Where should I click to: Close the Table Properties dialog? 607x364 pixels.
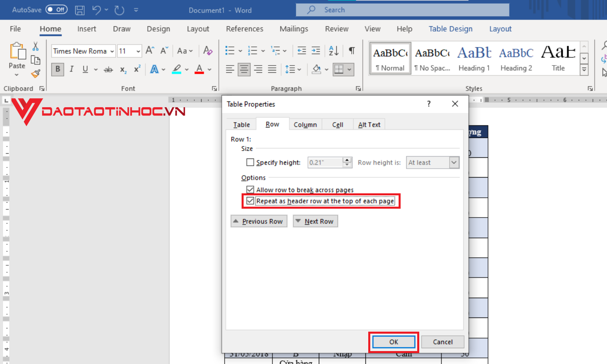point(455,104)
